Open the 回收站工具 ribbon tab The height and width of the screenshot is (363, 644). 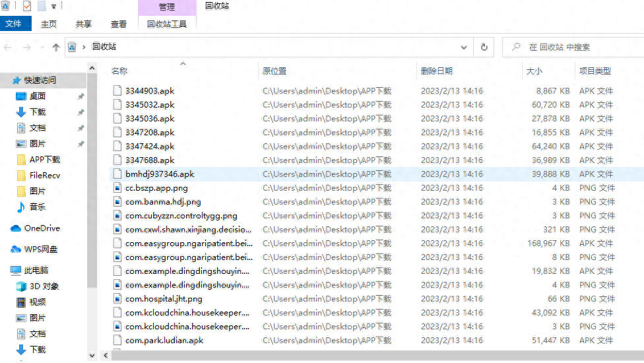167,24
